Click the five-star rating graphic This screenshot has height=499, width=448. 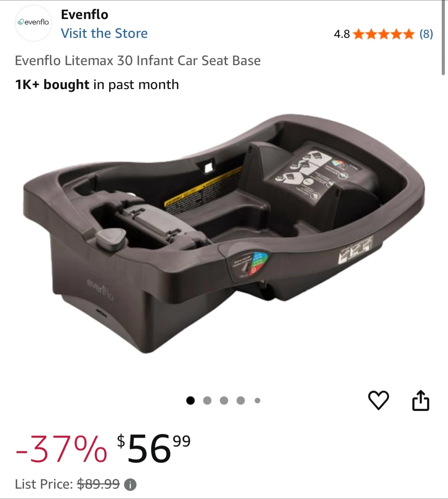pos(384,34)
